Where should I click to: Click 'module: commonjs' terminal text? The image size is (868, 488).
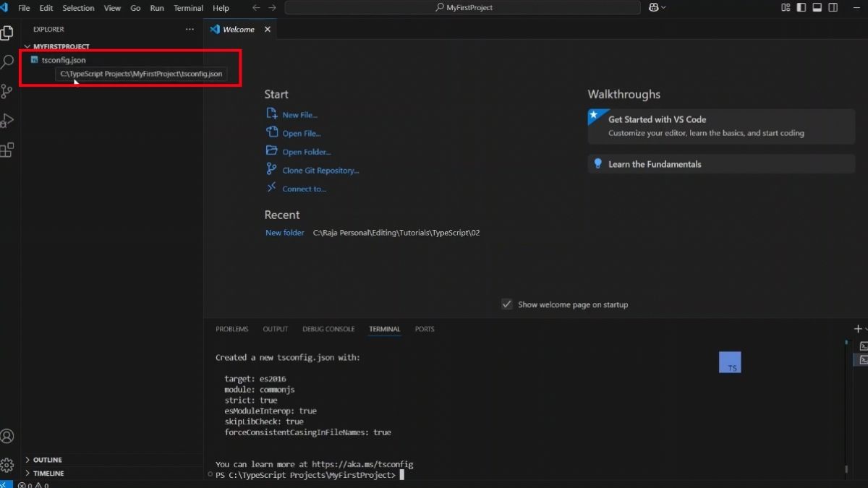(260, 390)
